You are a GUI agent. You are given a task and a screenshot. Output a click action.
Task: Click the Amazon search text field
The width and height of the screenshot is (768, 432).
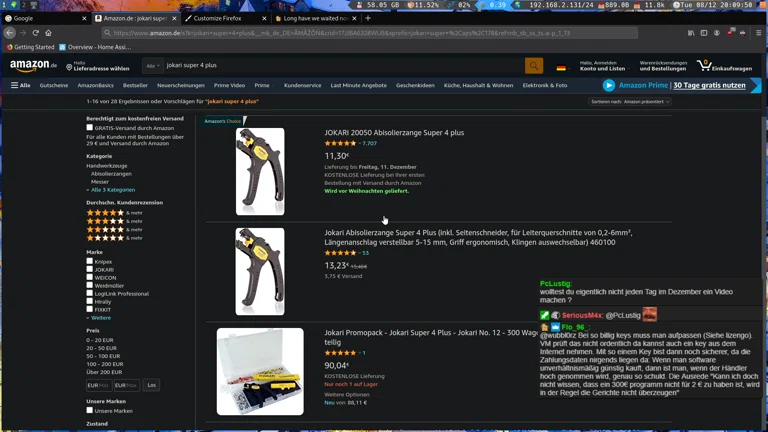344,66
